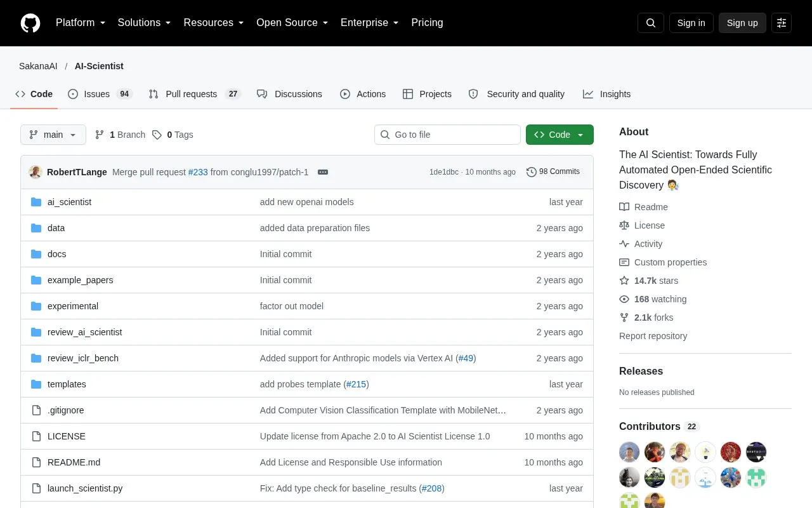This screenshot has height=508, width=812.
Task: Switch to the Discussions tab
Action: (290, 94)
